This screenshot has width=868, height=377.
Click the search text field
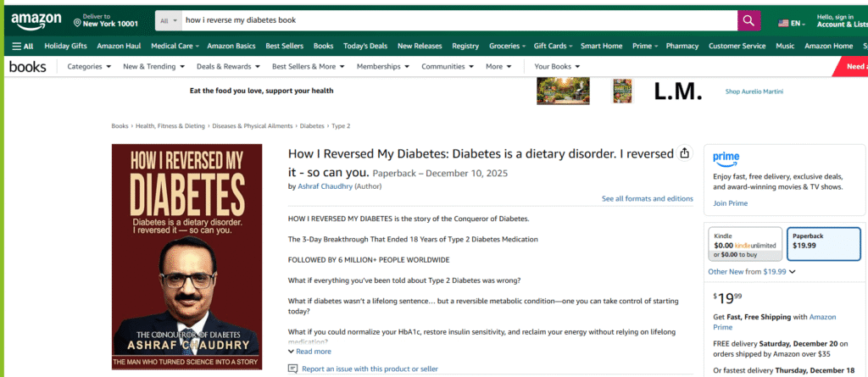(x=459, y=20)
